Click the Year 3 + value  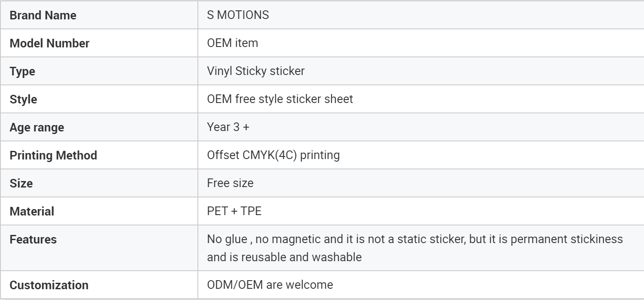pyautogui.click(x=228, y=128)
